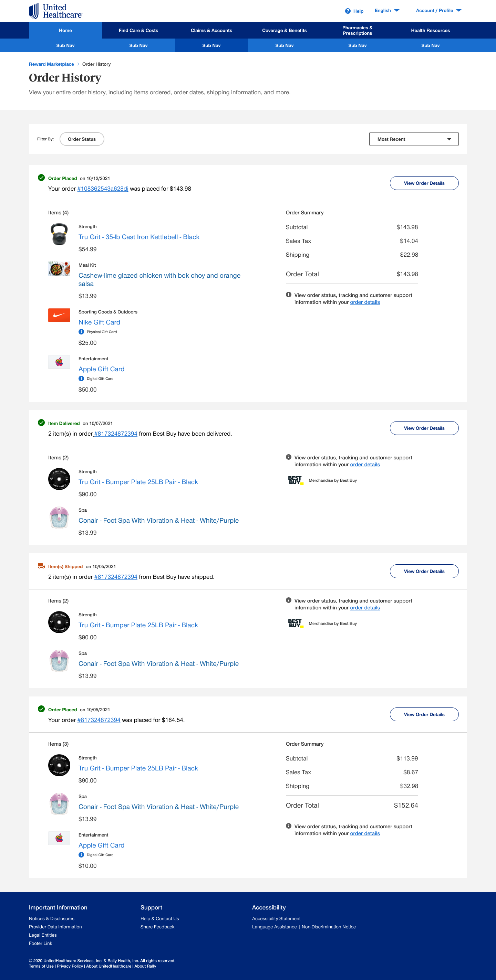Open Cashew-lime glazed chicken meal kit link
Image resolution: width=496 pixels, height=980 pixels.
tap(159, 280)
